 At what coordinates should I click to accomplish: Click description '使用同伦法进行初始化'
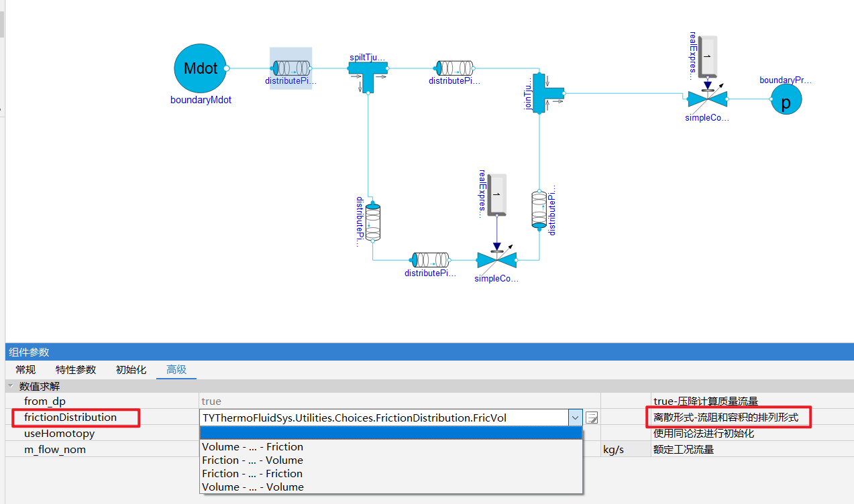[704, 434]
